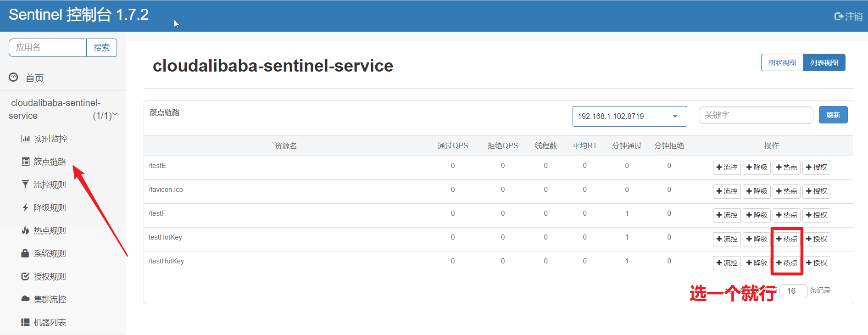The image size is (868, 335).
Task: Open 机器列表 machine list menu
Action: tap(50, 322)
